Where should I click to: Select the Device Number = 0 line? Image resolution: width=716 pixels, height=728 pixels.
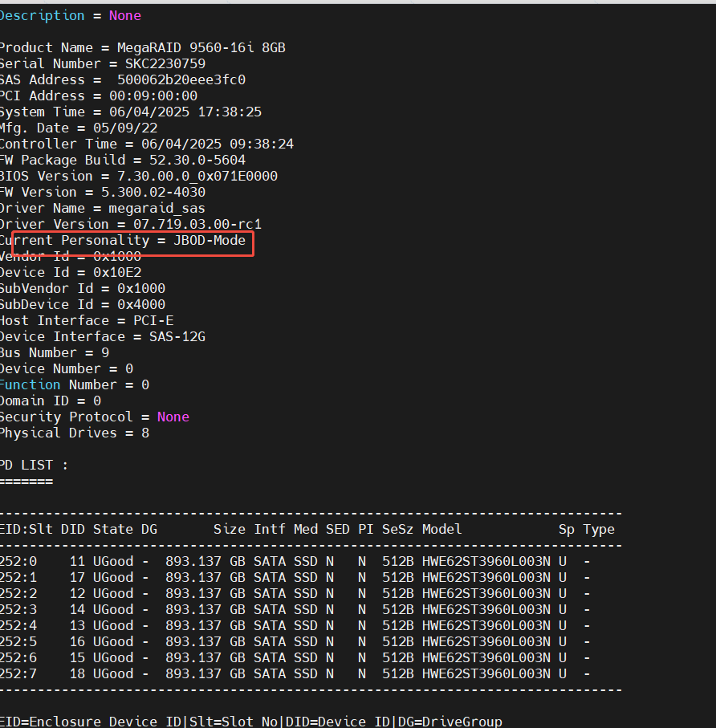point(67,369)
